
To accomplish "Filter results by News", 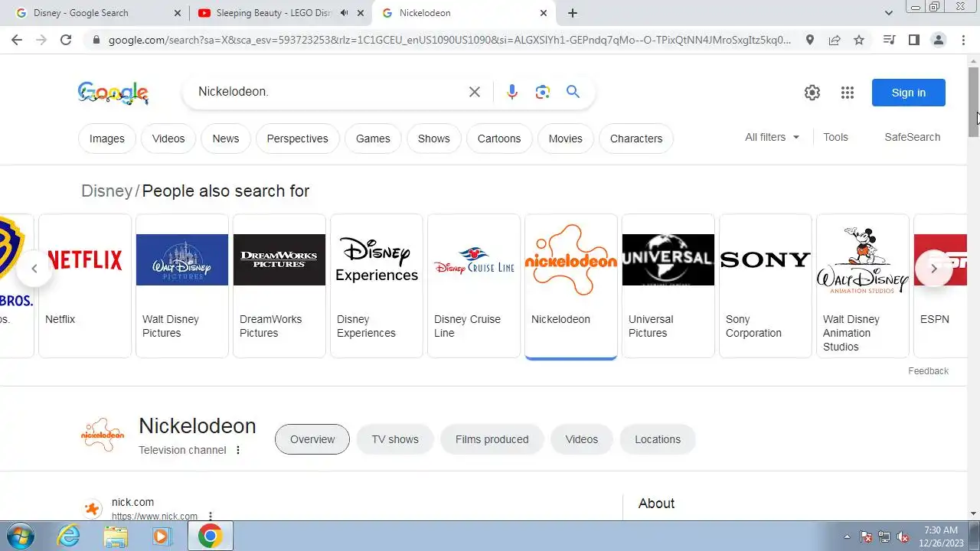I will click(x=226, y=139).
